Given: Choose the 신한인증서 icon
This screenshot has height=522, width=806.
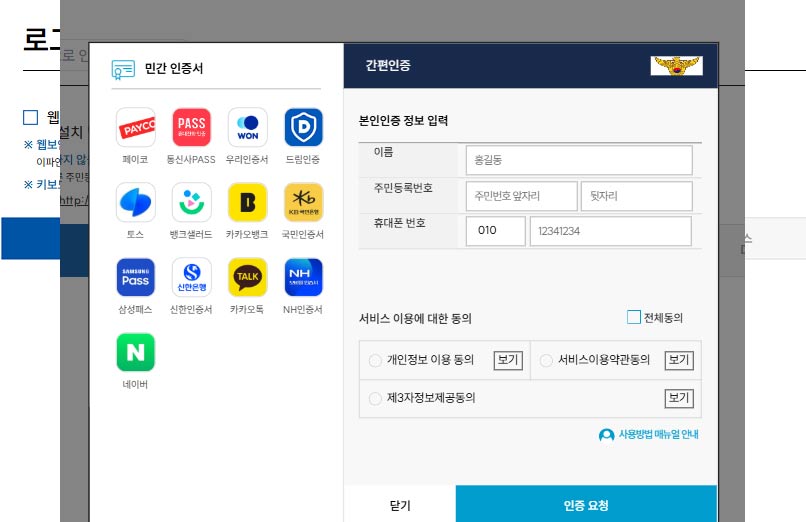Looking at the screenshot, I should 191,277.
